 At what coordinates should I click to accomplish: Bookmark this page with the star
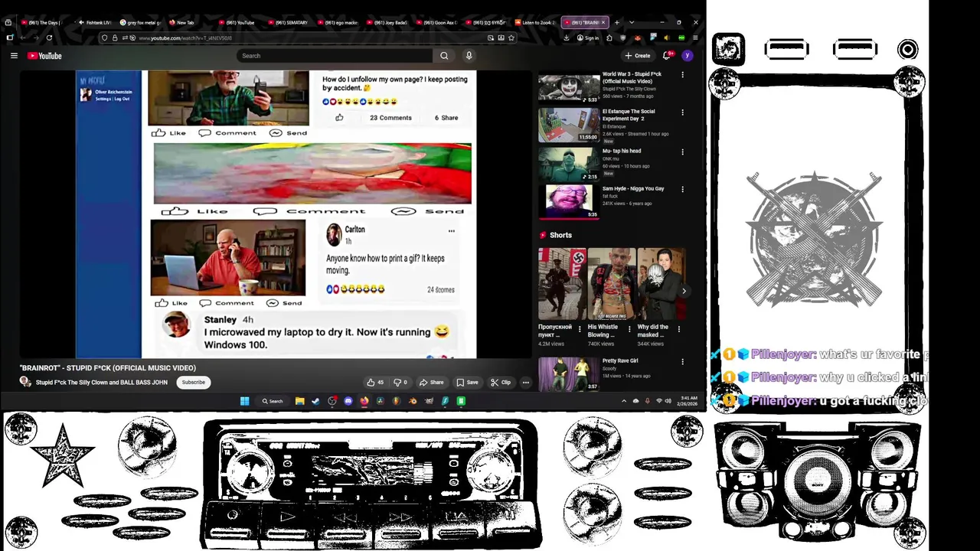pyautogui.click(x=511, y=37)
